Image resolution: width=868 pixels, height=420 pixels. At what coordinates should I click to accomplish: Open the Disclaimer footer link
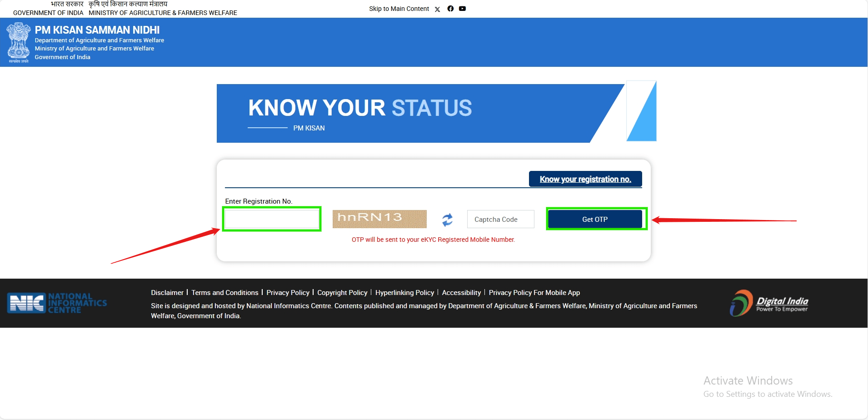[167, 293]
